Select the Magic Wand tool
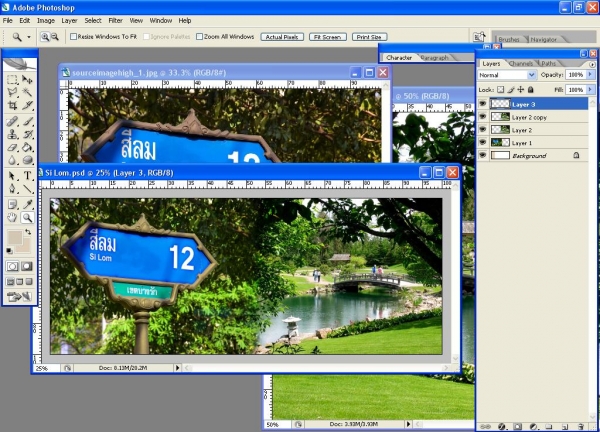Image resolution: width=600 pixels, height=432 pixels. 27,92
